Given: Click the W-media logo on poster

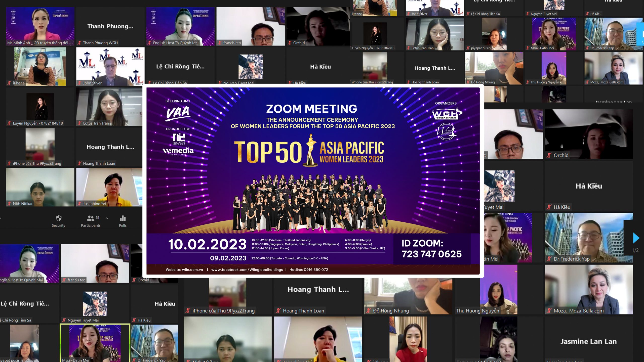Looking at the screenshot, I should click(x=178, y=151).
